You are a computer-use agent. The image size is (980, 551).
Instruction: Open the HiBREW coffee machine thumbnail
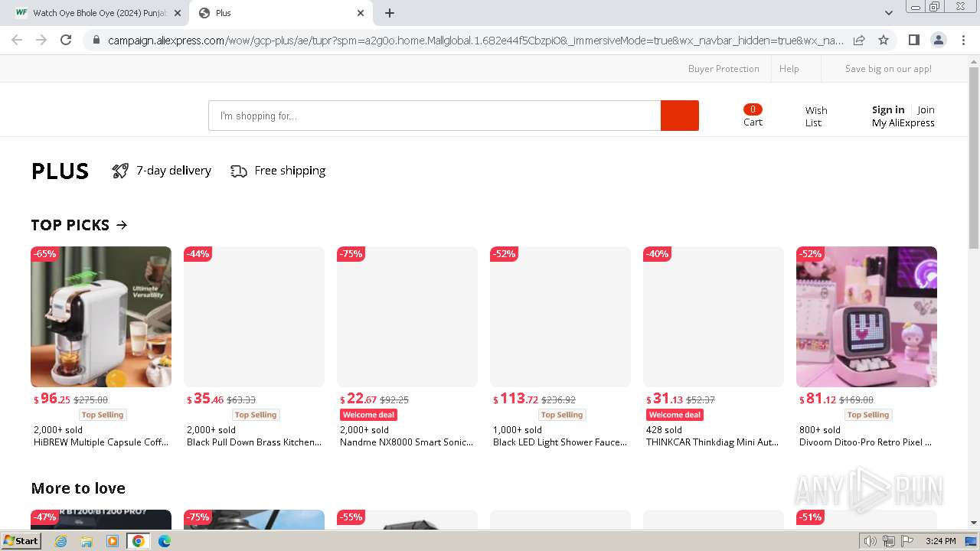point(101,317)
